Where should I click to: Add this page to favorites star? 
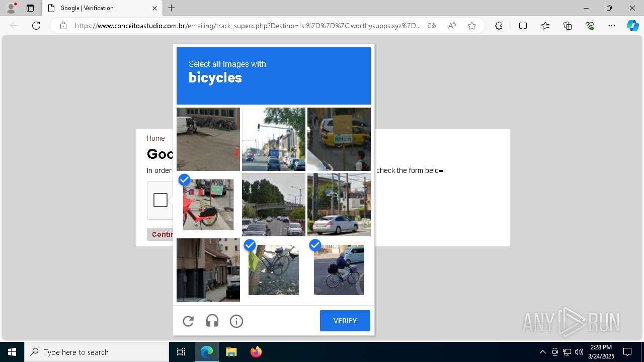click(x=472, y=26)
